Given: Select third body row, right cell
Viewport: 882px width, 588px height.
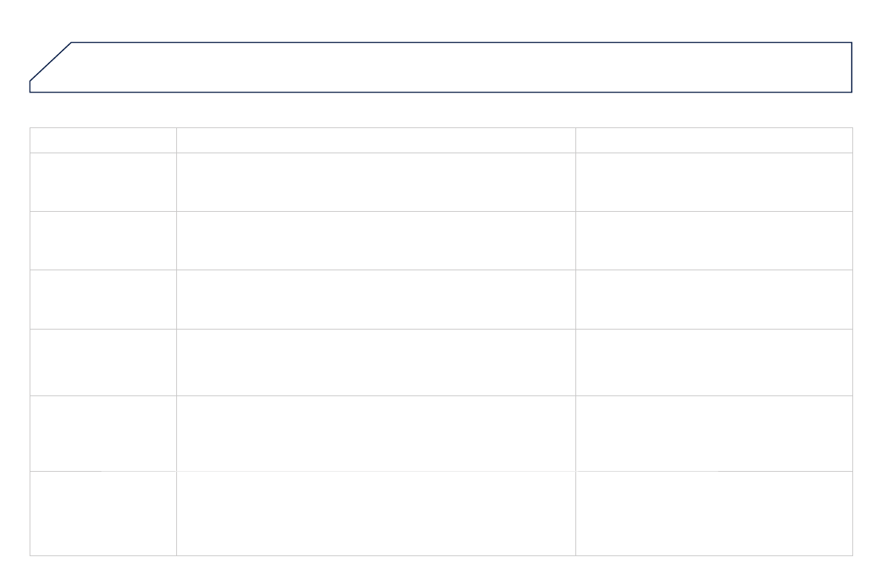Looking at the screenshot, I should click(714, 299).
